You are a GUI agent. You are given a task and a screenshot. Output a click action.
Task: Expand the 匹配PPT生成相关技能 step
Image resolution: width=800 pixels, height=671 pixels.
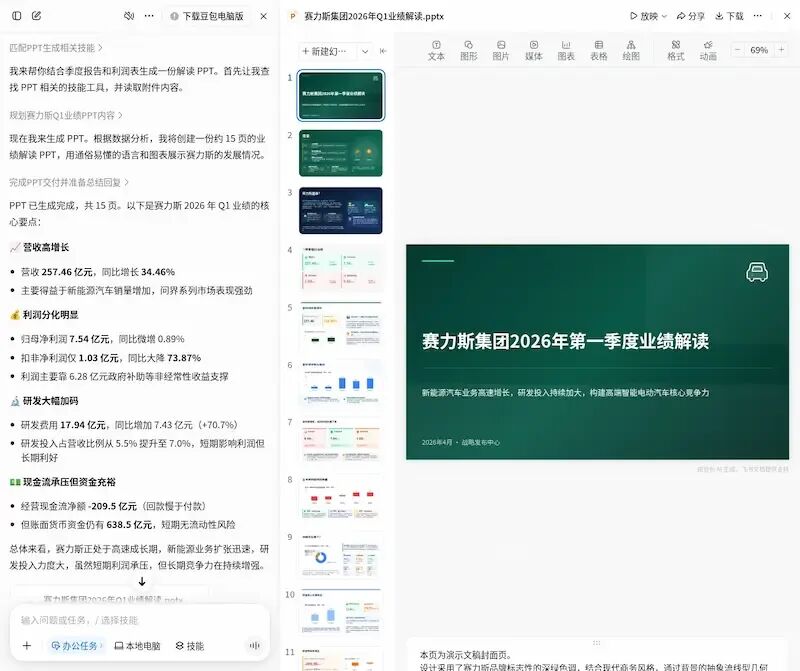pyautogui.click(x=56, y=48)
